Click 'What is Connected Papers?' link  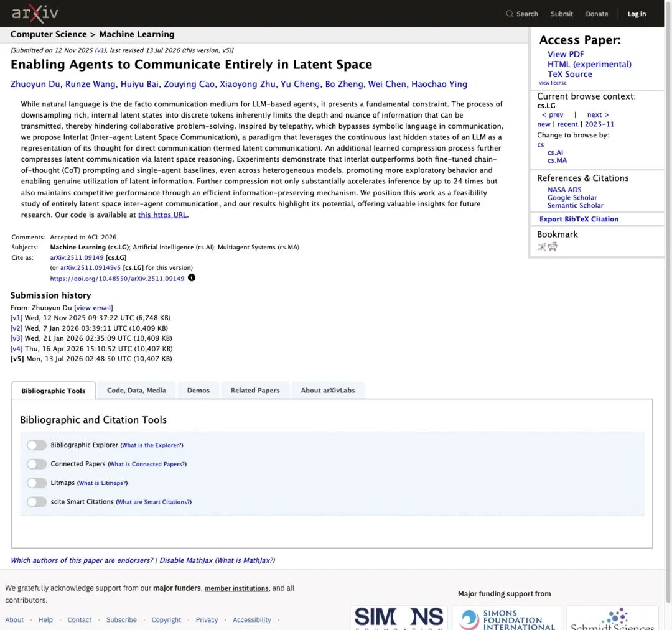tap(147, 464)
